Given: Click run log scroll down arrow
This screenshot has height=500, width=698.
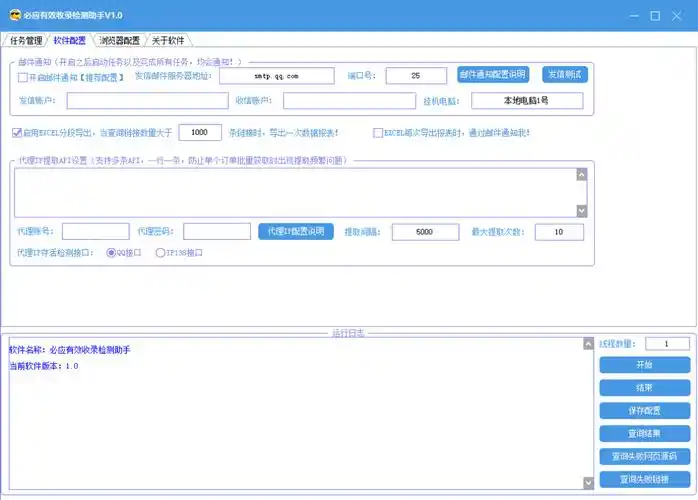Looking at the screenshot, I should 588,483.
